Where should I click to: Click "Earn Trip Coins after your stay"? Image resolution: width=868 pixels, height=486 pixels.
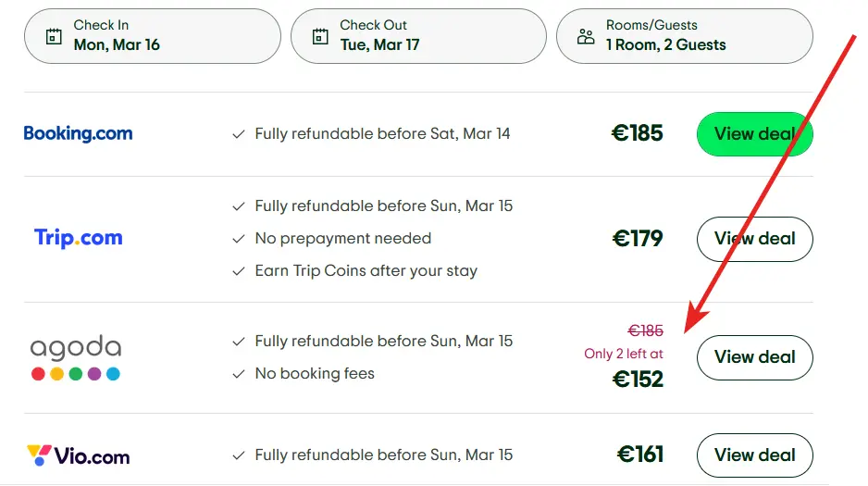click(x=366, y=271)
